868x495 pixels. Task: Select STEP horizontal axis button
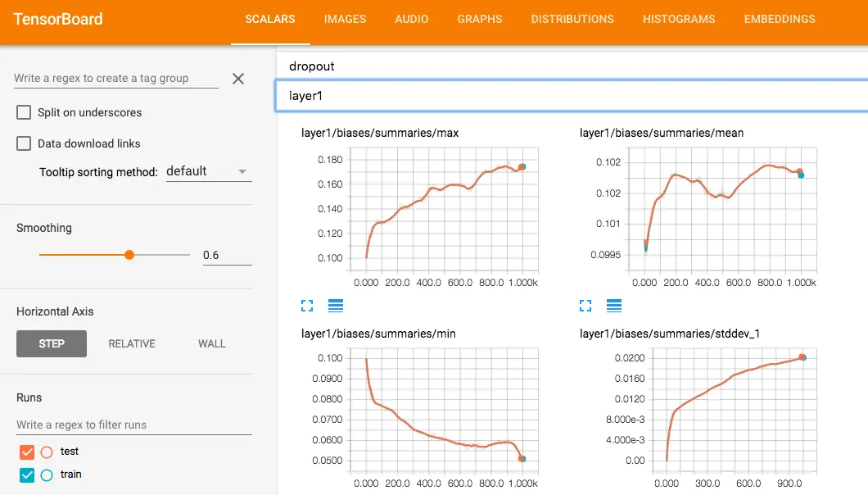coord(52,343)
